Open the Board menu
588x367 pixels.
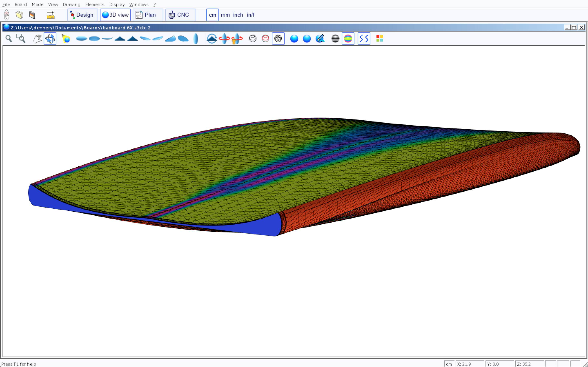tap(21, 5)
